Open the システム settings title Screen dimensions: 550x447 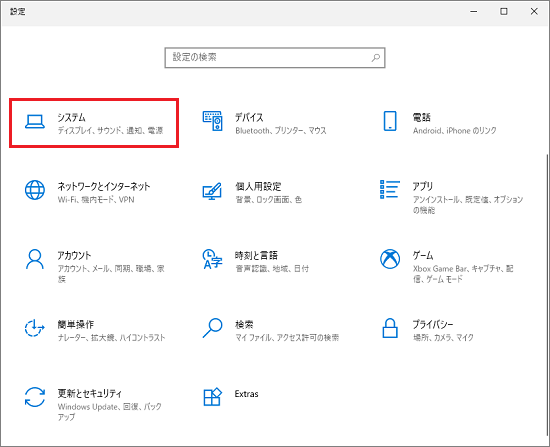[x=72, y=117]
